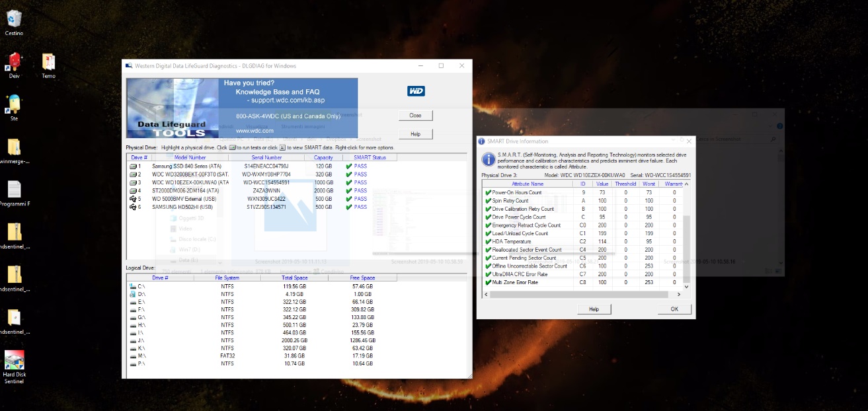Click green check beside Spin Retry Count
868x411 pixels.
click(489, 201)
